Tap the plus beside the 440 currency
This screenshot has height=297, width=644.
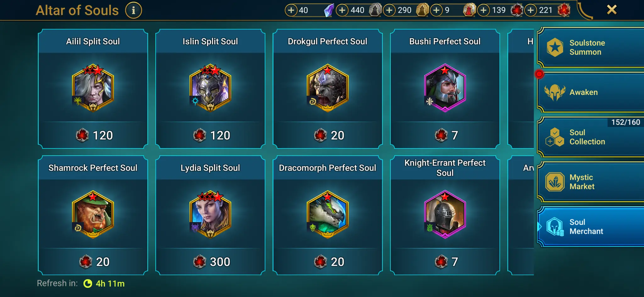(x=342, y=10)
